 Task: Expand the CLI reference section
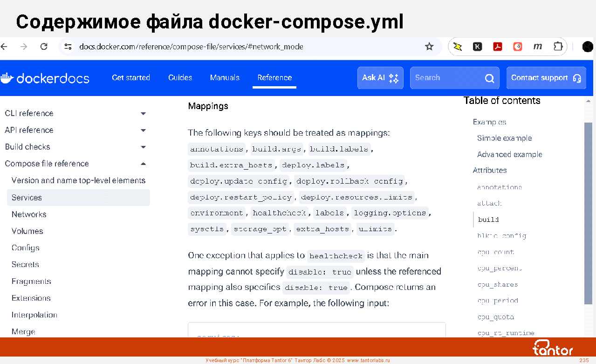coord(143,114)
